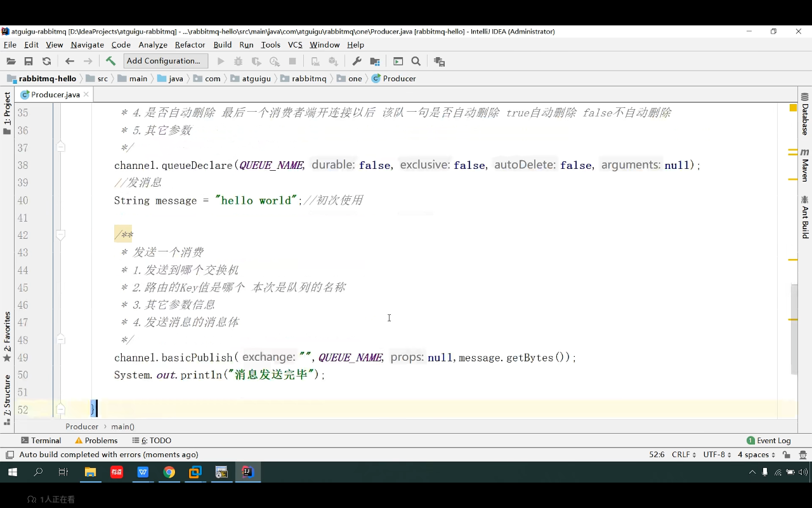Click the Run Anything terminal-window icon
Screen dimensions: 812x508
[398, 61]
